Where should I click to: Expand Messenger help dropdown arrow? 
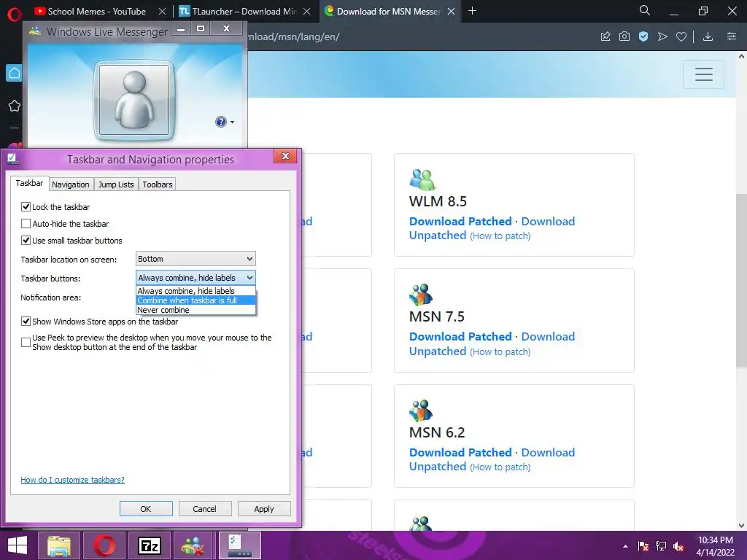pyautogui.click(x=232, y=122)
